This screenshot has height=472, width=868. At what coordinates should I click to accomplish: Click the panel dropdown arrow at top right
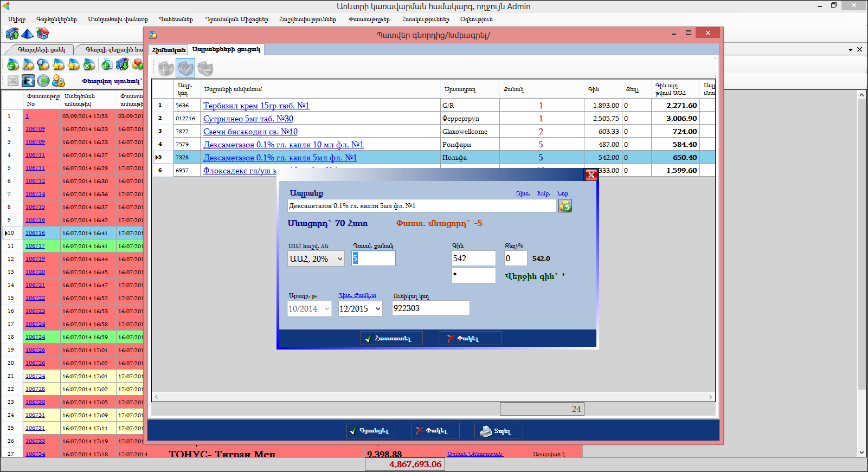coord(851,49)
